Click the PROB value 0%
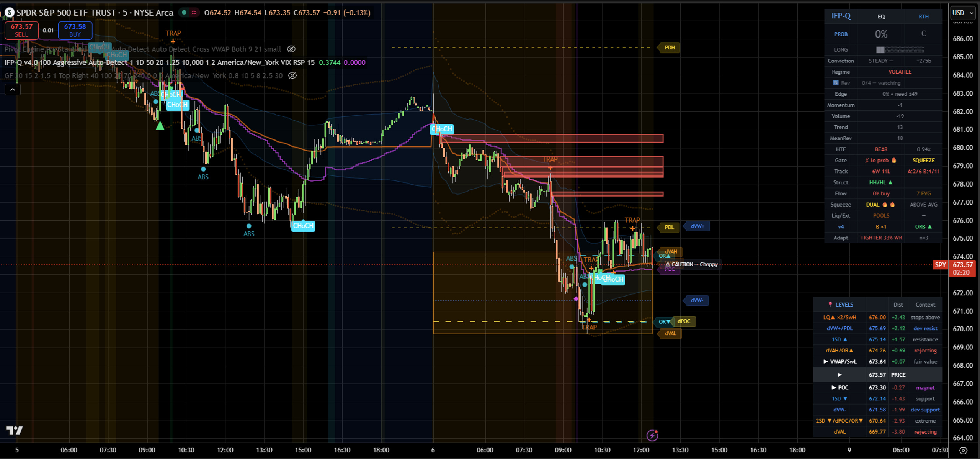This screenshot has height=459, width=980. pos(881,34)
